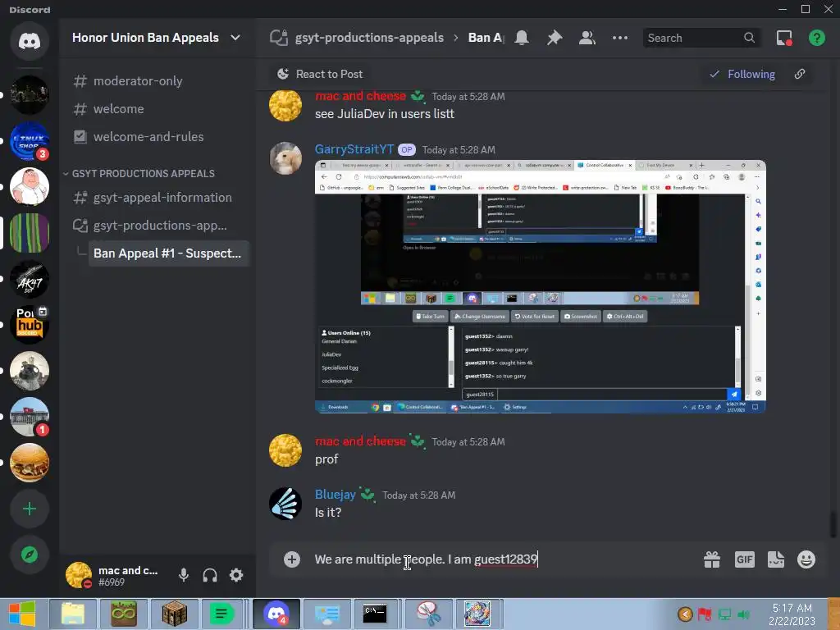Click the green plus add-a-server button
Screen dimensions: 840x630
pos(30,509)
